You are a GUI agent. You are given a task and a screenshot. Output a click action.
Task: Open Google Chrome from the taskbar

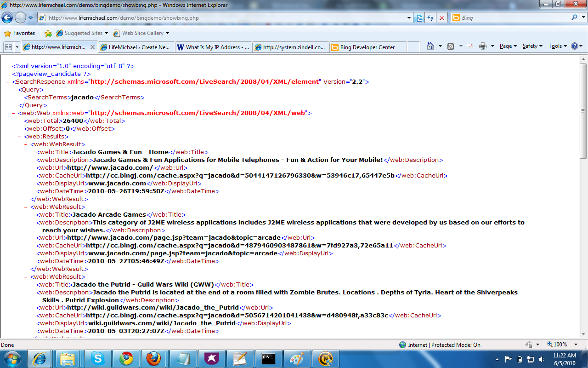(x=125, y=359)
